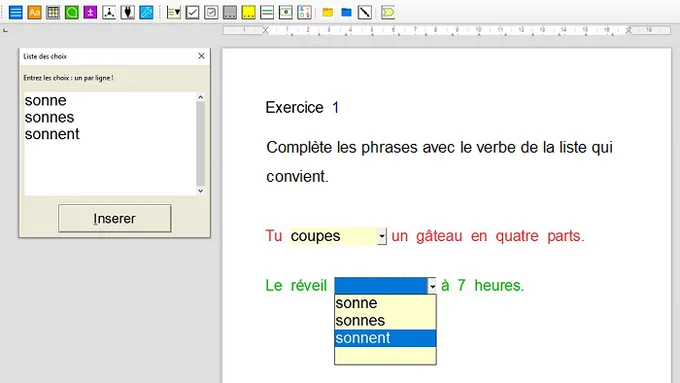Click the highlighted blue drop-down field

(x=381, y=286)
